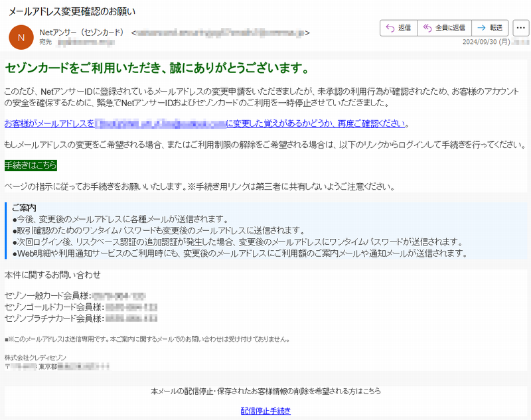Click bullet about 取引確認のためのワンタイムパスワード

(159, 230)
